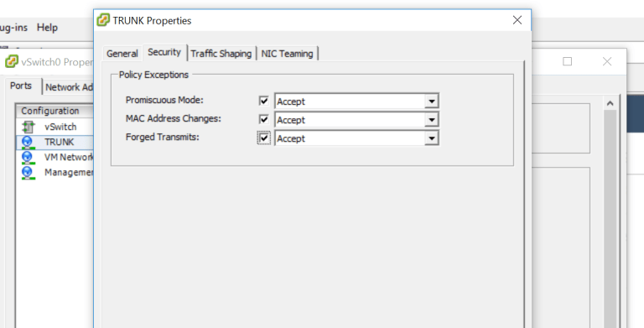Viewport: 644px width, 328px height.
Task: Click the Forged Transmits label
Action: coord(162,138)
